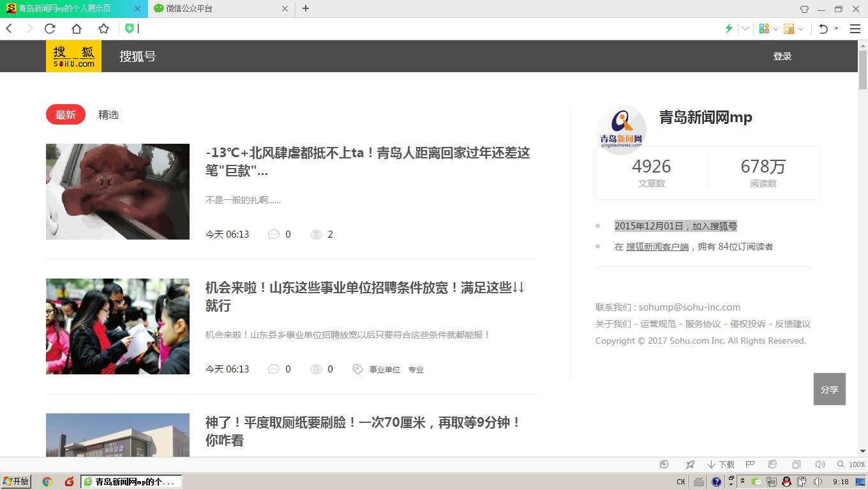Expand the address bar history dropdown arrow
The image size is (868, 490).
[745, 29]
